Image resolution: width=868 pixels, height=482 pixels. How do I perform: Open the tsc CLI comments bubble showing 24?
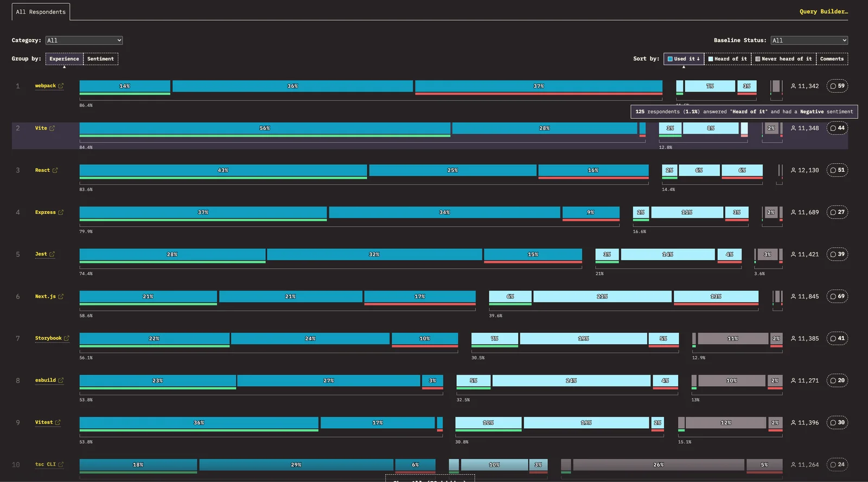tap(837, 464)
